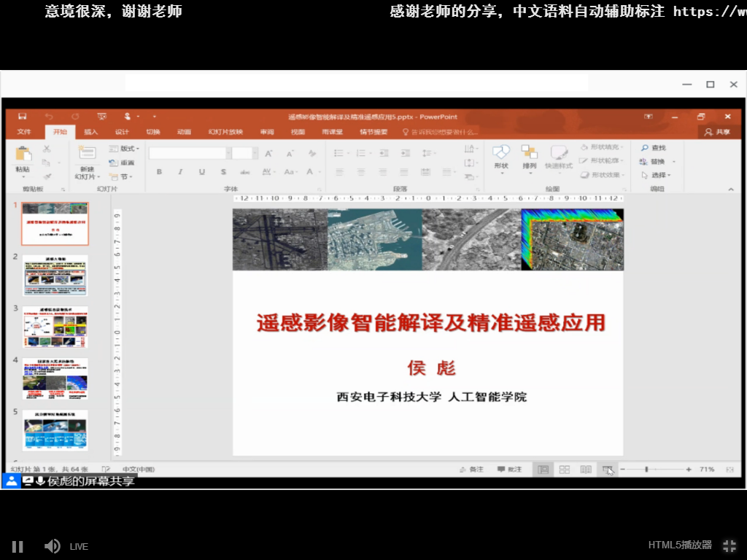Open the Slide Show (幻灯片放映) tab
The width and height of the screenshot is (747, 560).
(x=225, y=132)
